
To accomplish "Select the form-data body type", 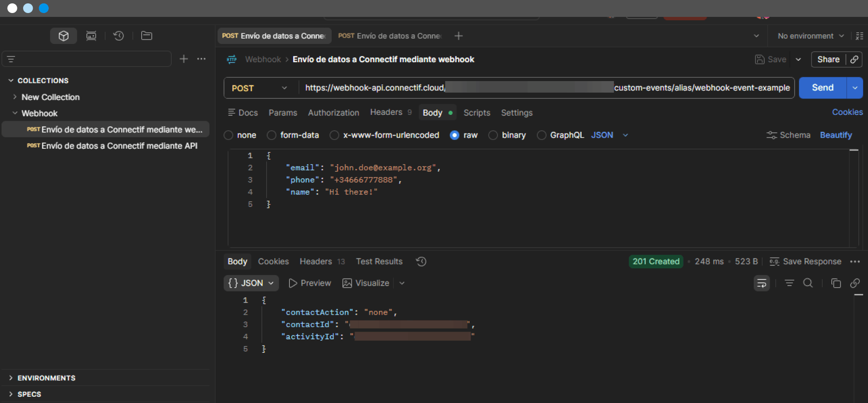I will [293, 135].
